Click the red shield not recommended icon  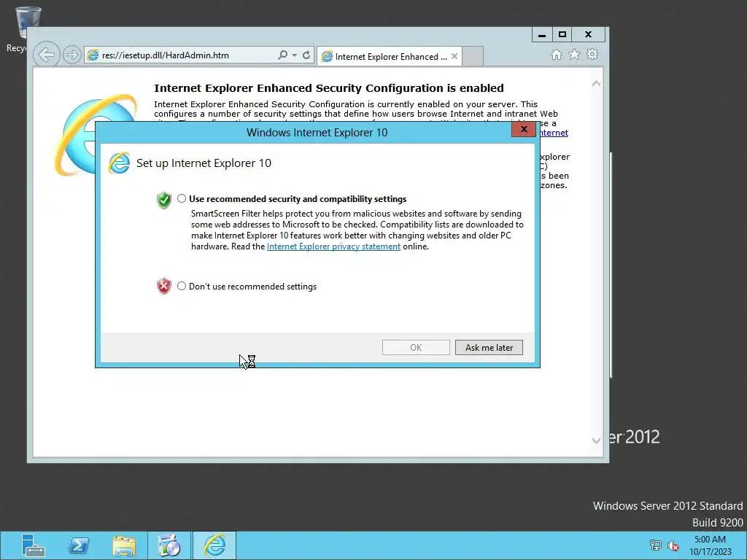(x=164, y=286)
